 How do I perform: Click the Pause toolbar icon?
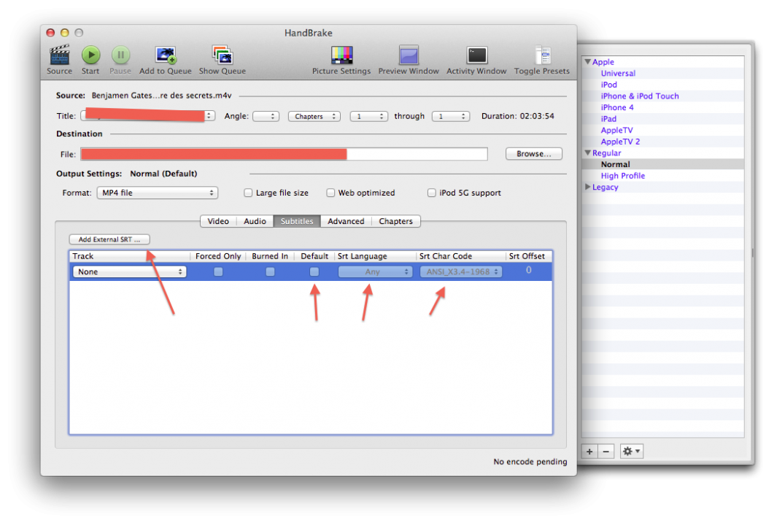click(120, 55)
